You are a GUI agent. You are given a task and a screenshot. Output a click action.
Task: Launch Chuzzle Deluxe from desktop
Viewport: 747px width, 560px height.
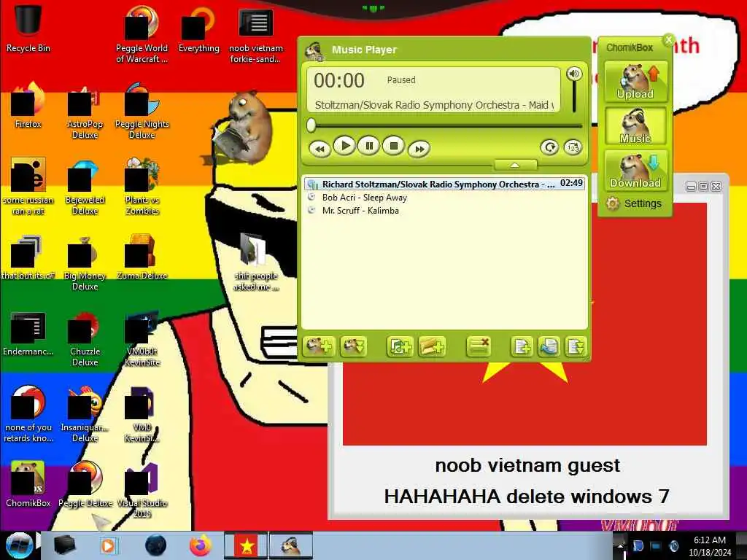[x=85, y=339]
